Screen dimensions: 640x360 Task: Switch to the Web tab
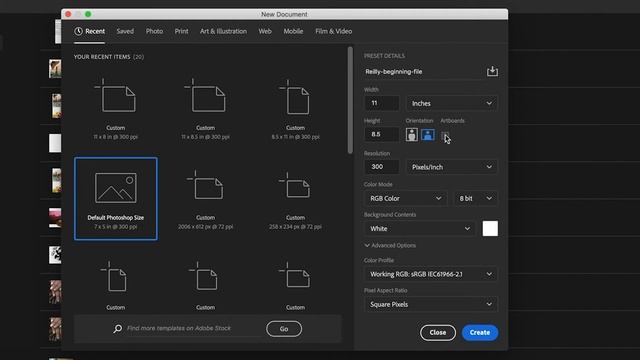(265, 31)
